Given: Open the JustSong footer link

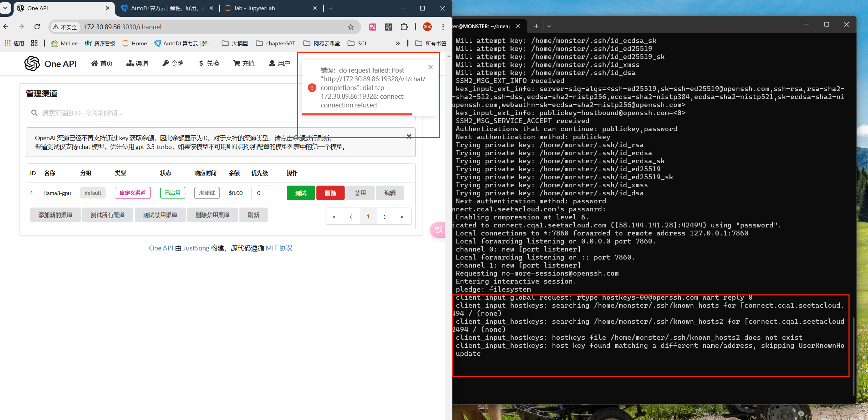Looking at the screenshot, I should tap(196, 248).
